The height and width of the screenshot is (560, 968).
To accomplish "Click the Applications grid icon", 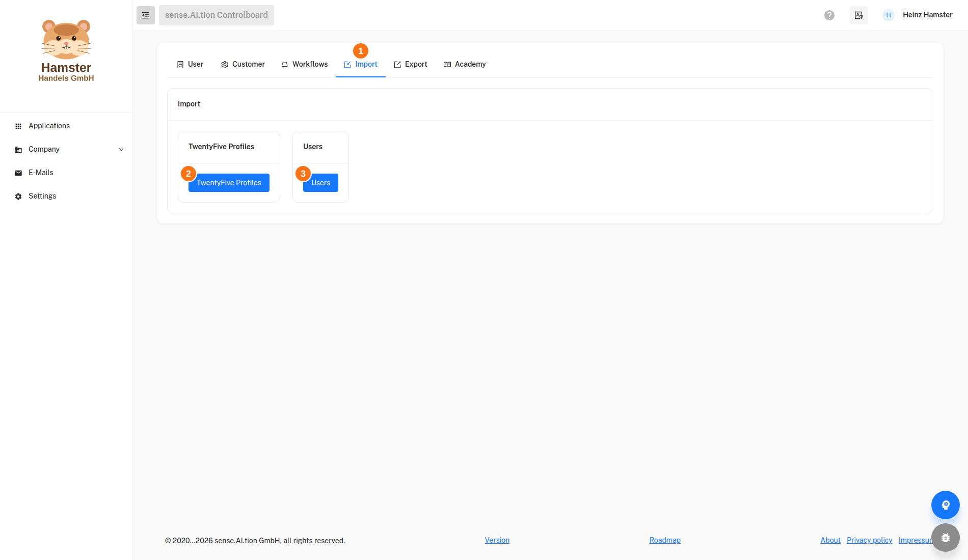I will tap(18, 126).
